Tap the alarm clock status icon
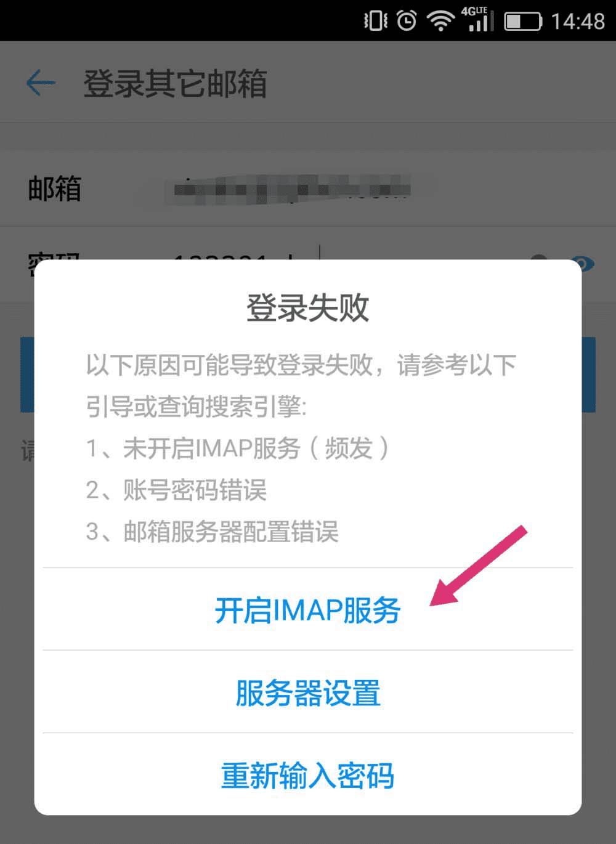The height and width of the screenshot is (844, 616). [x=407, y=21]
